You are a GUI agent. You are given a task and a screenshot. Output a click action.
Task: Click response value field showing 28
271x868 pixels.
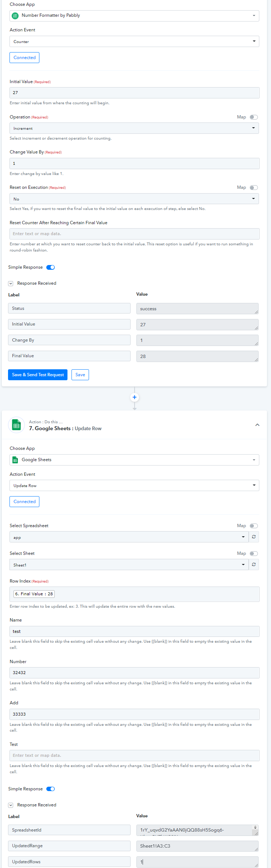[x=197, y=356]
